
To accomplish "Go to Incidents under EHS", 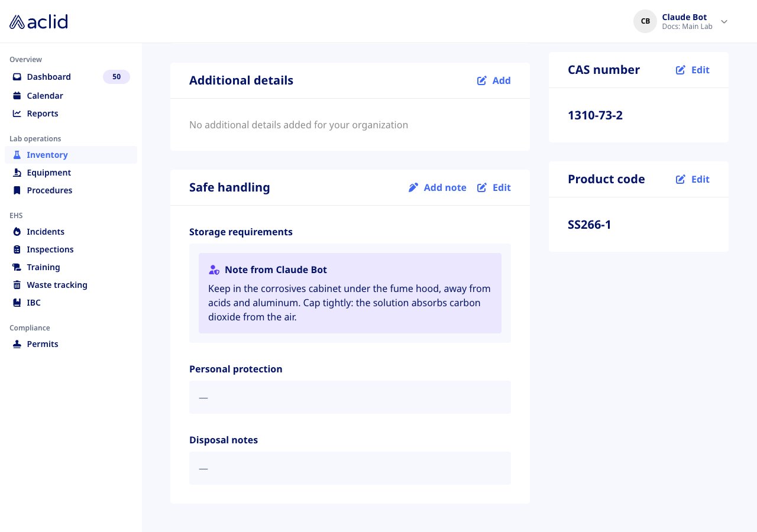I will [x=71, y=232].
